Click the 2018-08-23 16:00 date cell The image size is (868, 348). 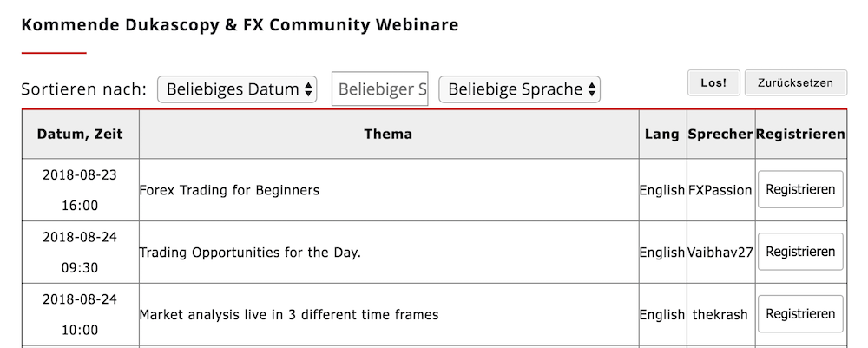(x=80, y=190)
